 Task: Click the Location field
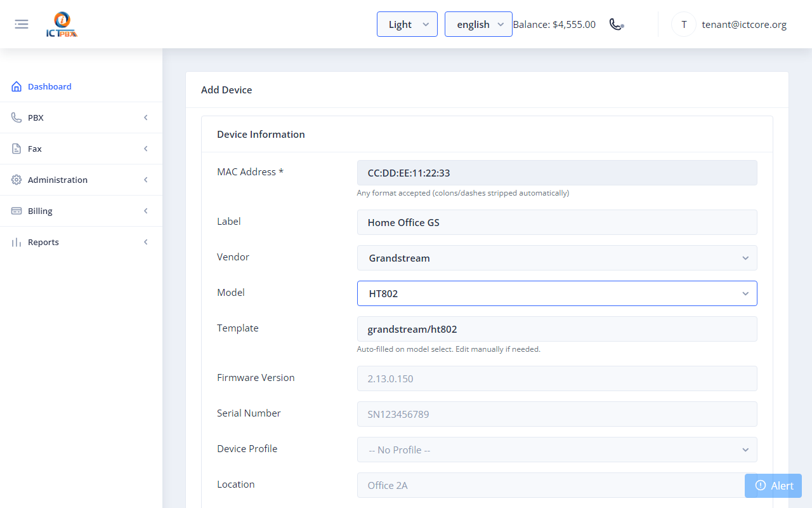tap(557, 485)
